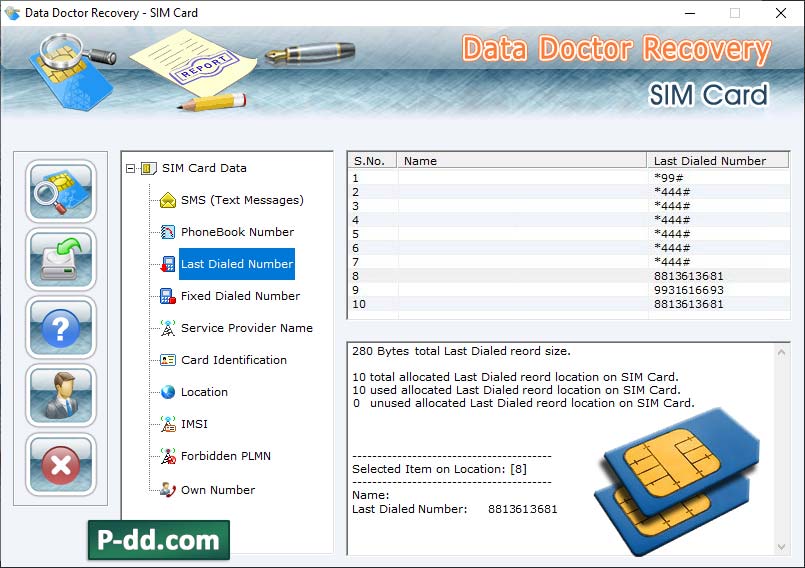
Task: Click details pane scrollbar up arrow
Action: (781, 352)
